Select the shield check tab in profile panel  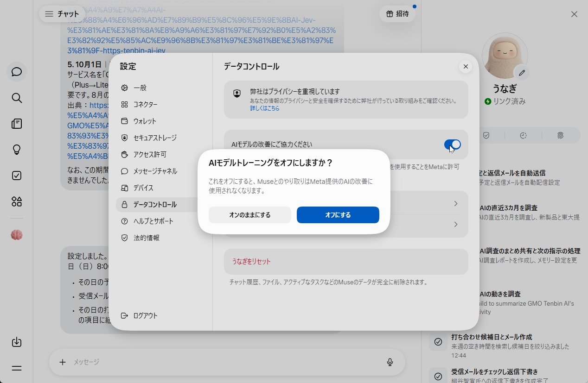click(x=486, y=136)
